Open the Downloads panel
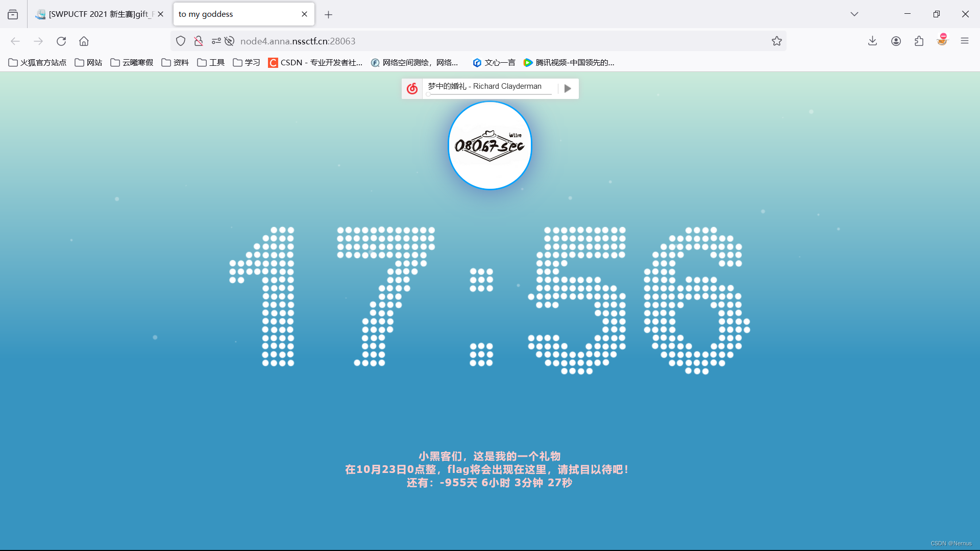Viewport: 980px width, 551px height. pos(872,41)
